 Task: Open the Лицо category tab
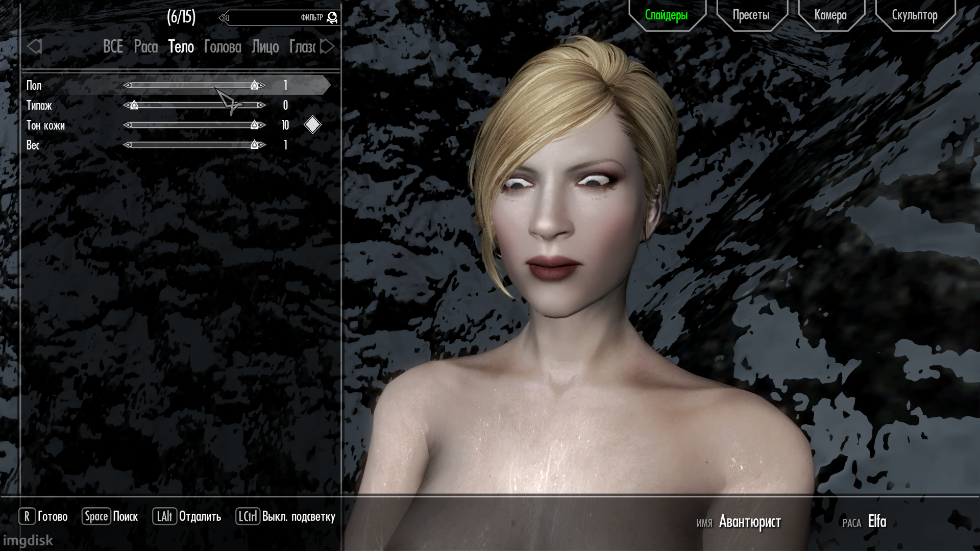(x=265, y=47)
